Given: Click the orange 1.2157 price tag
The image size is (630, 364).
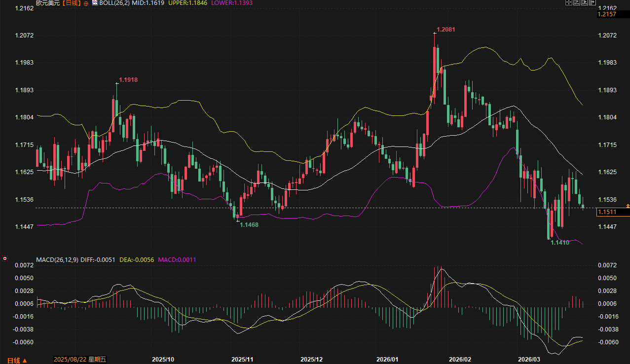Looking at the screenshot, I should (x=613, y=14).
